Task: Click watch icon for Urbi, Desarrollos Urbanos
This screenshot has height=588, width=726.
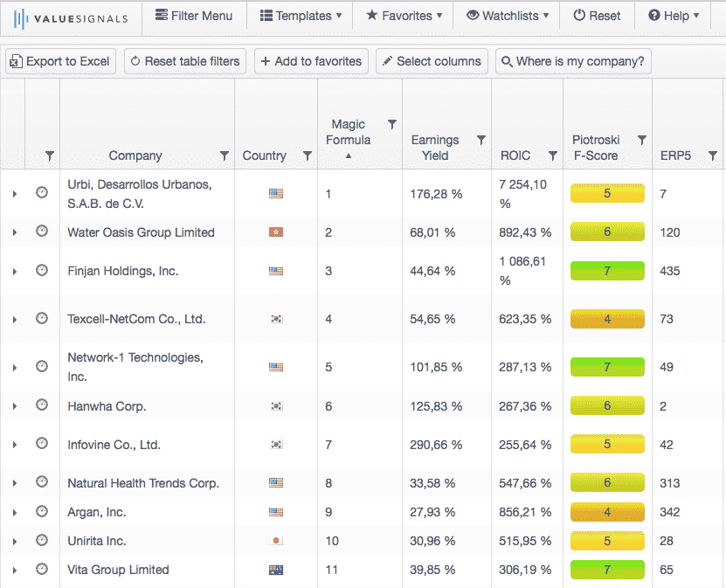Action: (42, 192)
